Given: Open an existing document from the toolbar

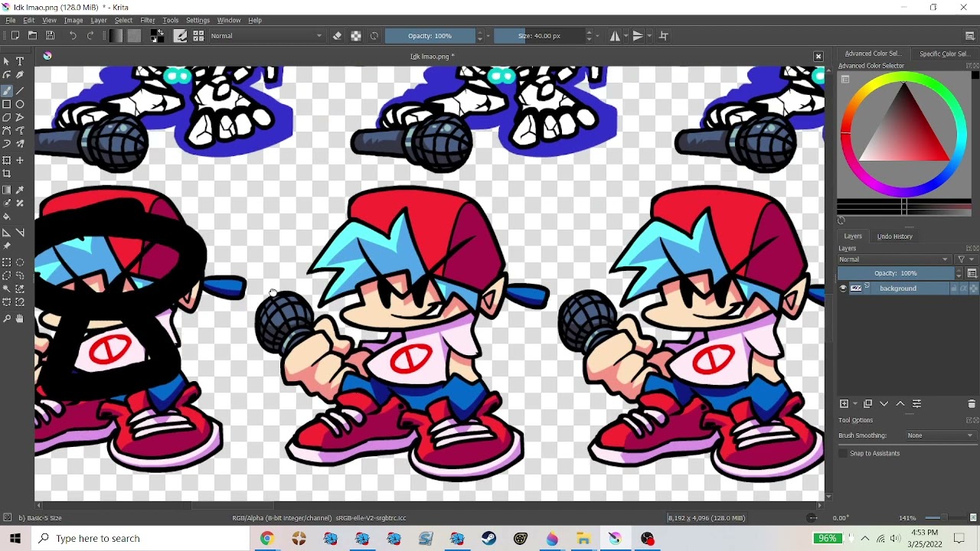Looking at the screenshot, I should pos(33,35).
